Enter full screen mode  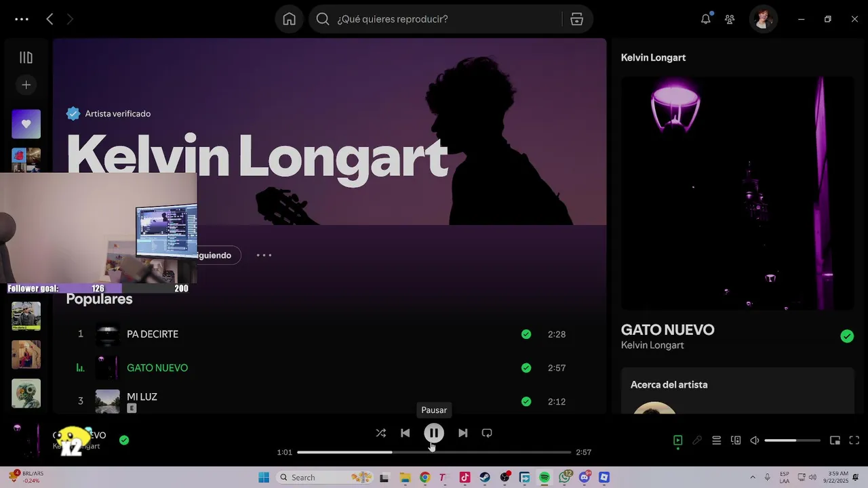coord(854,441)
